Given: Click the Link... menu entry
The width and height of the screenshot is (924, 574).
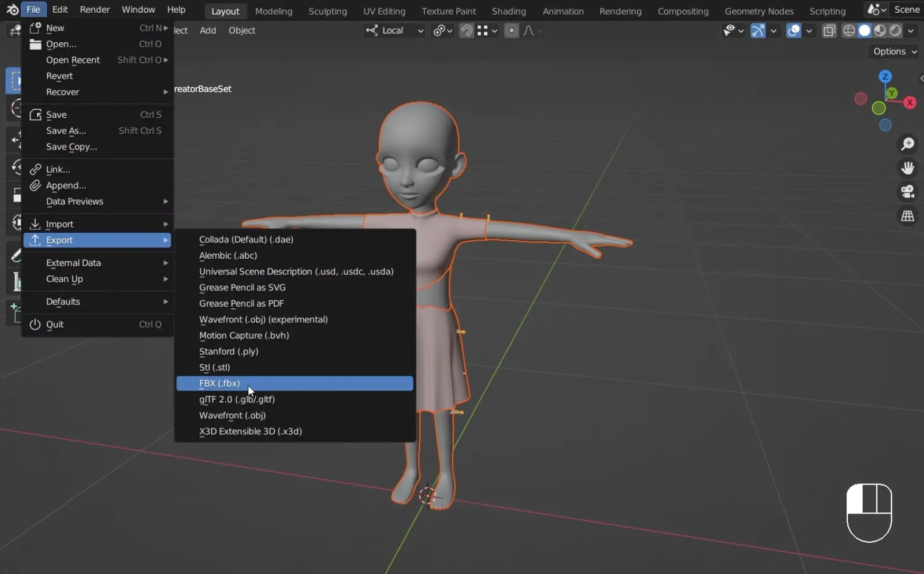Looking at the screenshot, I should (x=97, y=169).
